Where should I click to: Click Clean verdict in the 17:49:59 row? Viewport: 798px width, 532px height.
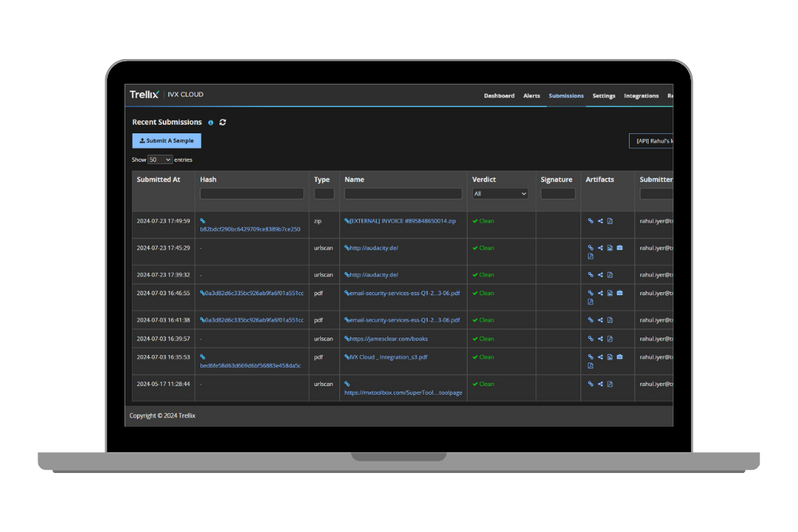click(x=483, y=221)
